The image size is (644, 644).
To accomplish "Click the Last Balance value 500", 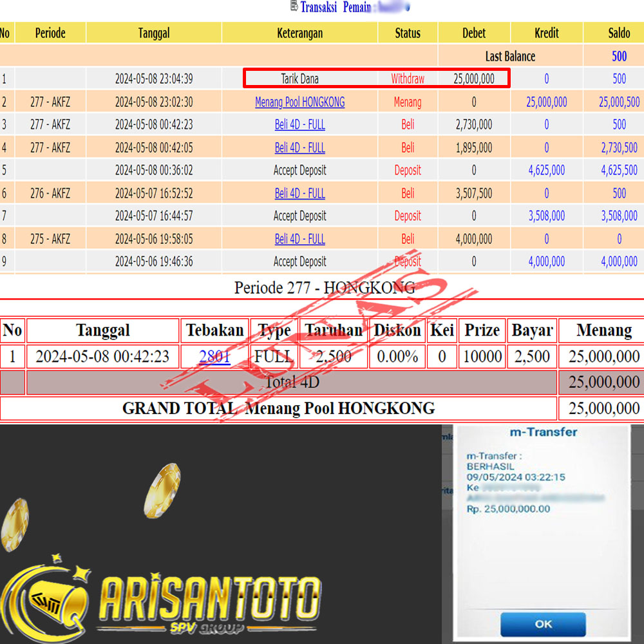I will point(619,56).
